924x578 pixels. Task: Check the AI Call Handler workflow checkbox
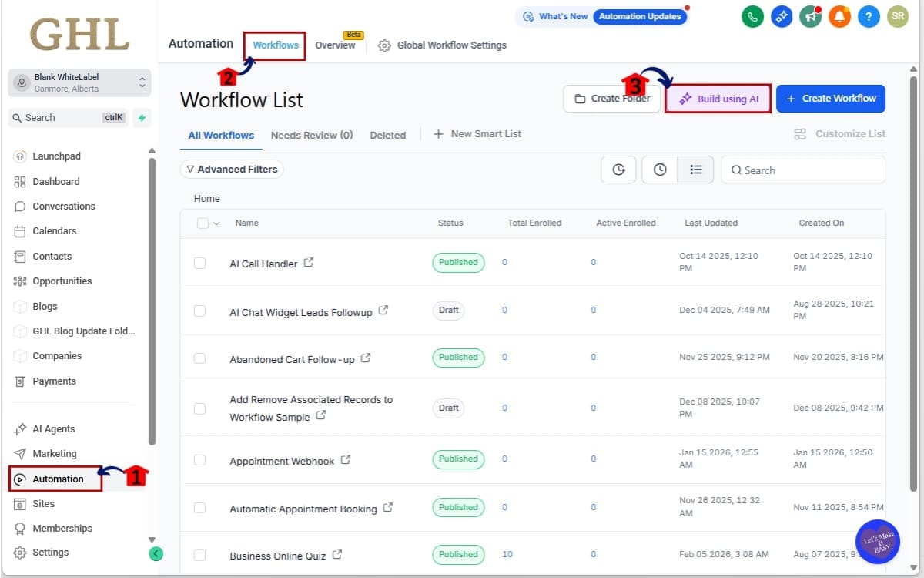pos(199,262)
